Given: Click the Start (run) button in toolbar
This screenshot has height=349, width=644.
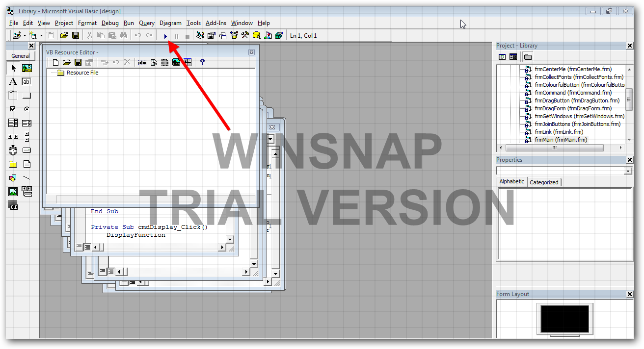Looking at the screenshot, I should pyautogui.click(x=165, y=36).
